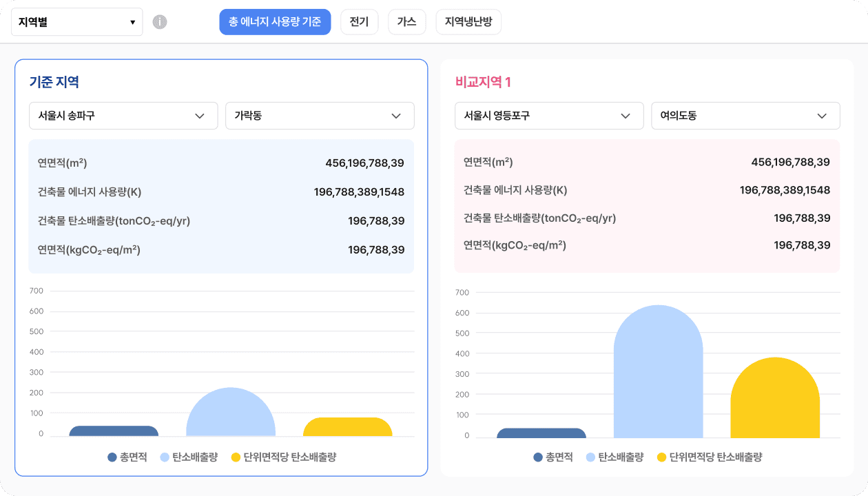Expand the 서울시 송파구 district dropdown
The height and width of the screenshot is (496, 868).
coord(123,116)
